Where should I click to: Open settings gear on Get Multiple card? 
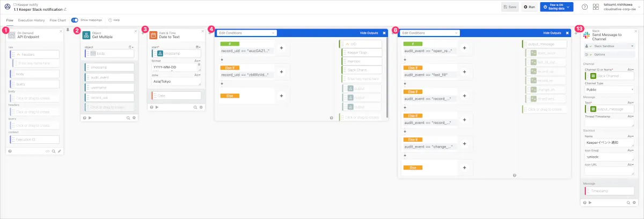click(134, 118)
